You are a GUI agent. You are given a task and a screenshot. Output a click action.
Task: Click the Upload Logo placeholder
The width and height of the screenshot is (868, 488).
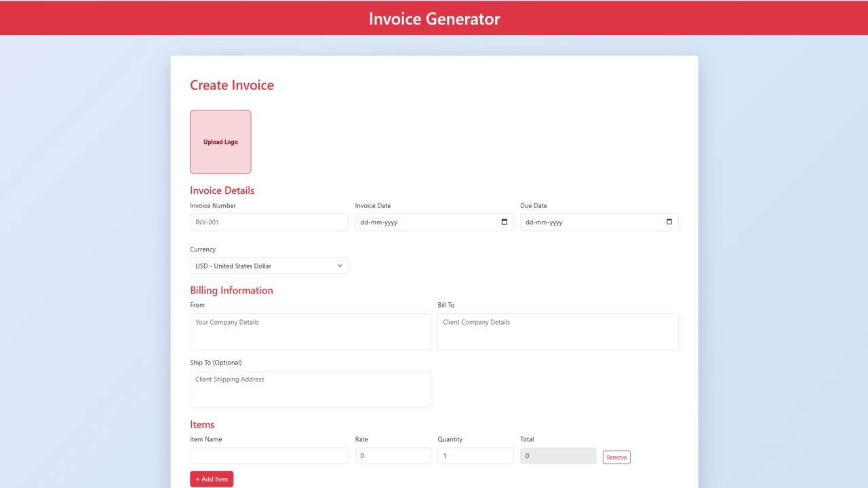220,142
